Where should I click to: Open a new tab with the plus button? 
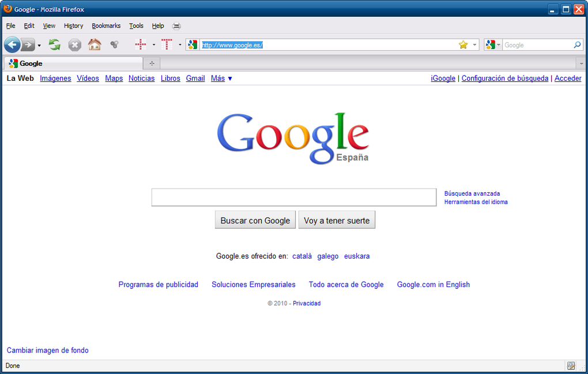(152, 63)
